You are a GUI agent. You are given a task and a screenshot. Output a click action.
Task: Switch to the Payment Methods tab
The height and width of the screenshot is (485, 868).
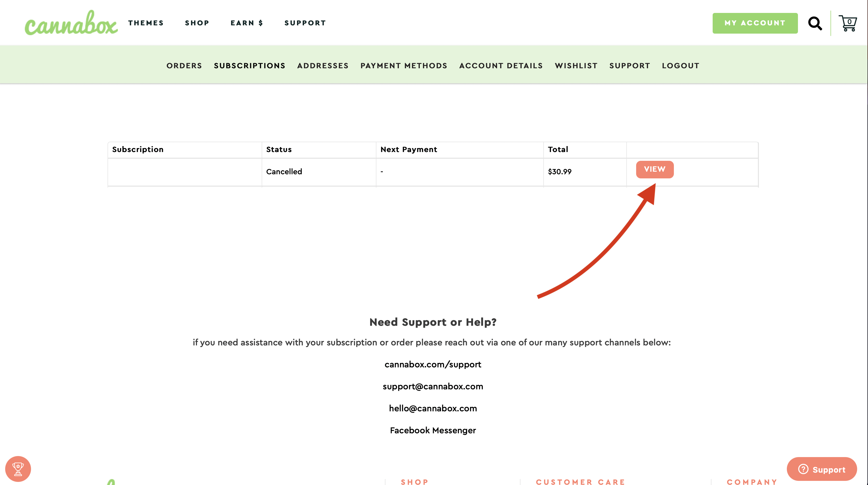tap(404, 66)
